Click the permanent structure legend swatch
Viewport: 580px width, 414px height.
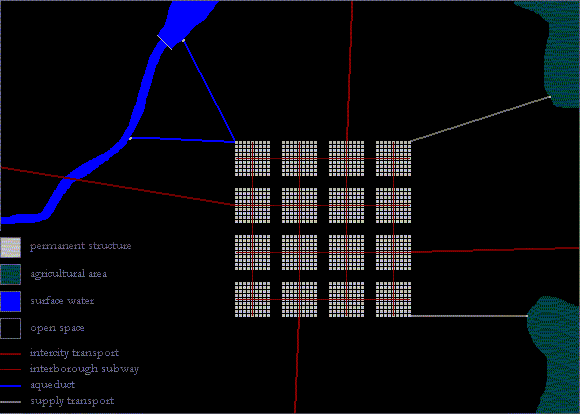(x=10, y=248)
